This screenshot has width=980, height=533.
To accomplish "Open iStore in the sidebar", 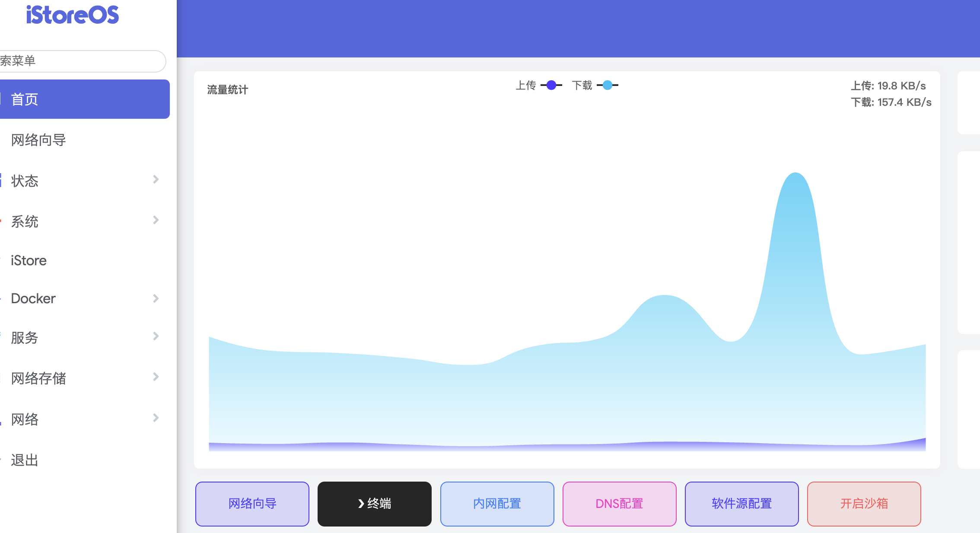I will (x=29, y=260).
